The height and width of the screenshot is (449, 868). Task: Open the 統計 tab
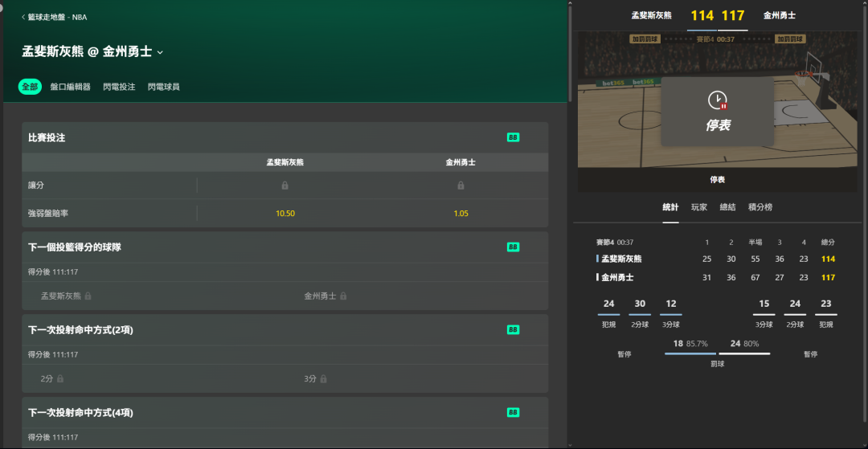670,207
